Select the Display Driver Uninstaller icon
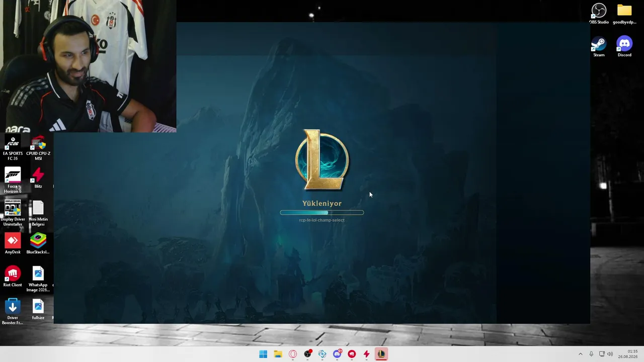Viewport: 644px width, 362px height. [13, 213]
